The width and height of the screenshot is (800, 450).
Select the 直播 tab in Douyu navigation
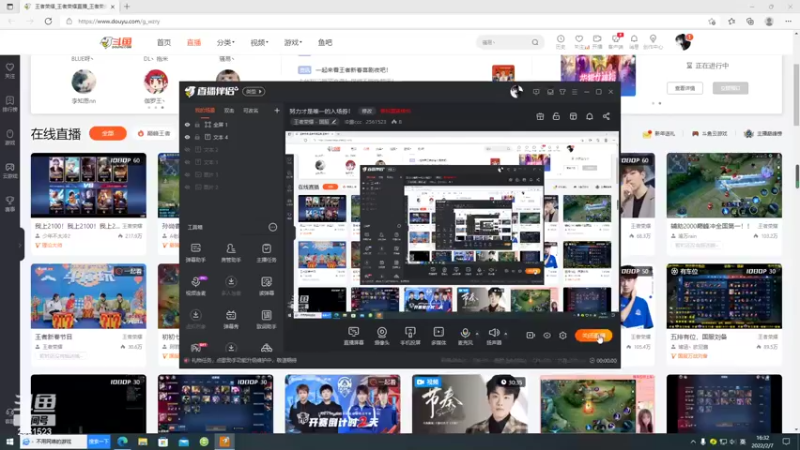tap(194, 42)
